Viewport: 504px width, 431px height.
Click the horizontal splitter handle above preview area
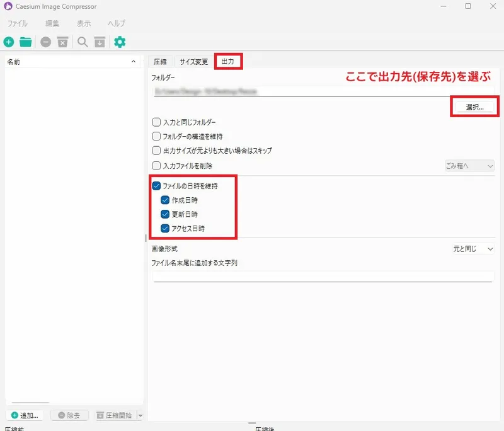coord(253,423)
